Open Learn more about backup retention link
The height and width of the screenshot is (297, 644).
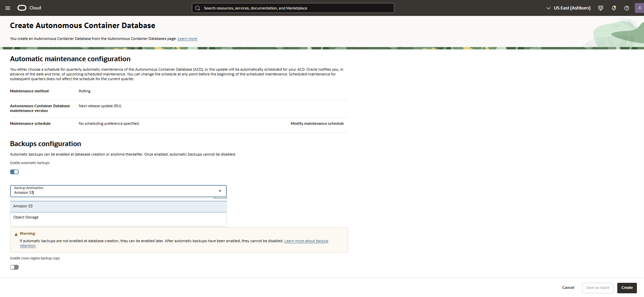(306, 241)
